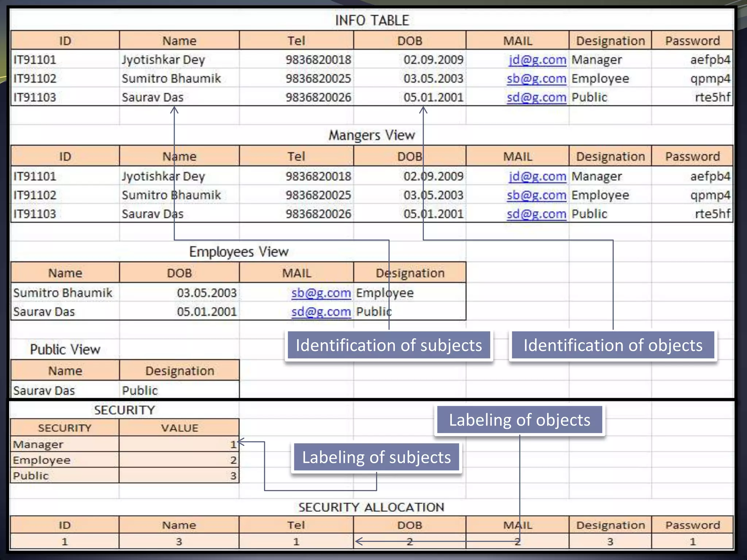Click '9836820026' in INFO TABLE
This screenshot has width=747, height=560.
pyautogui.click(x=318, y=98)
